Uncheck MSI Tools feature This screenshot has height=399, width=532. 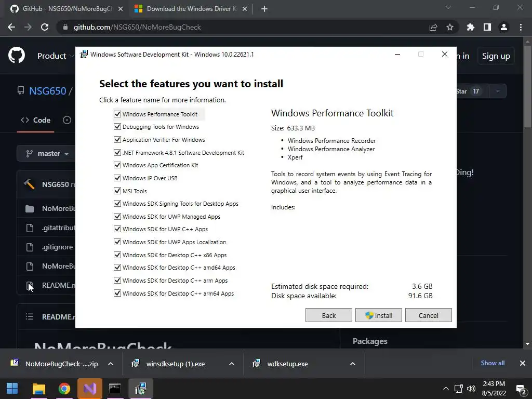coord(117,191)
